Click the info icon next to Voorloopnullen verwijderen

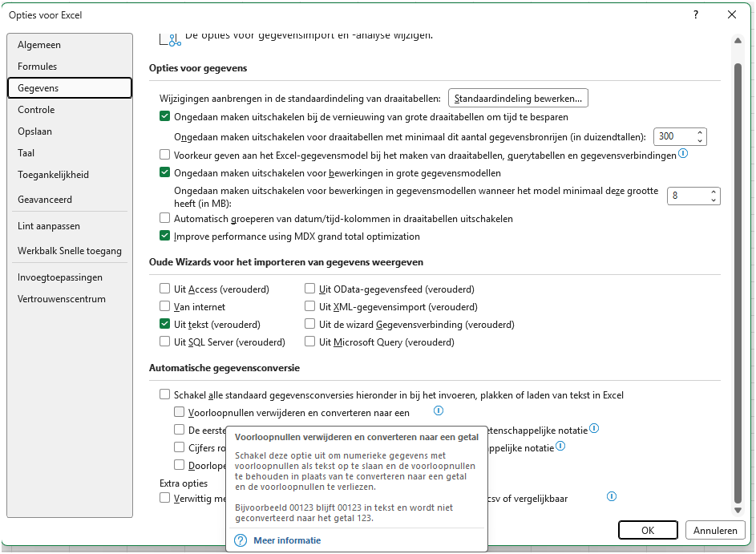pyautogui.click(x=439, y=410)
